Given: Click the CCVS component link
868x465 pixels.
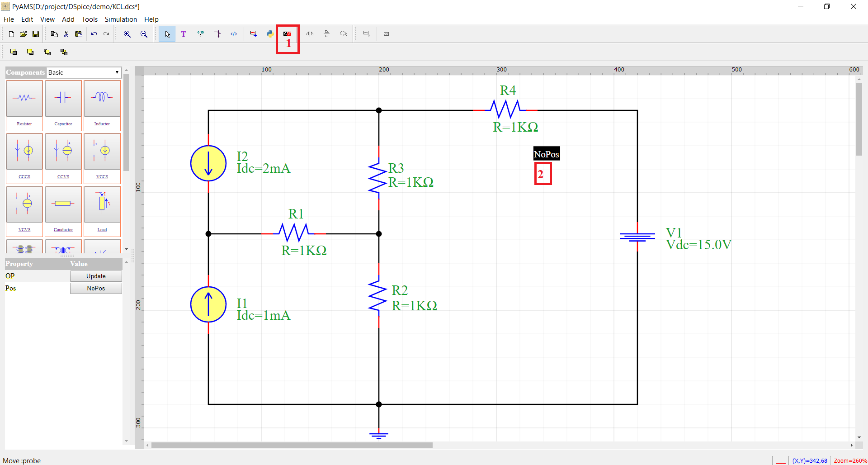Looking at the screenshot, I should 63,177.
